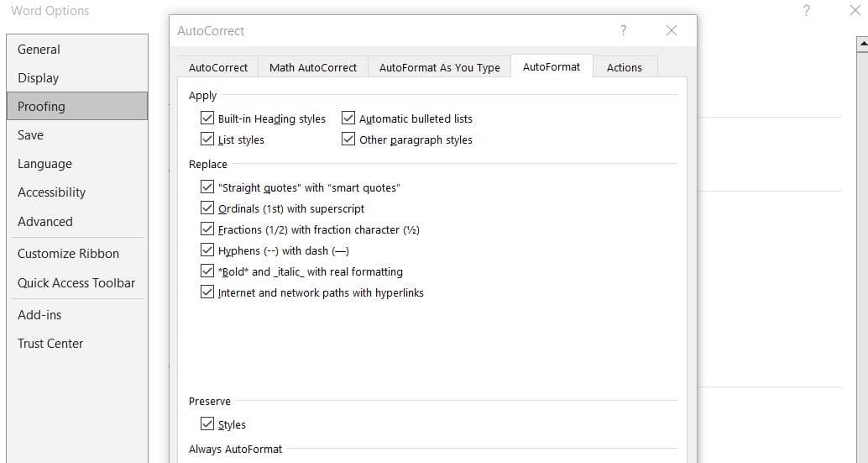Turn off straight quotes to smart quotes
Viewport: 868px width, 463px height.
(207, 187)
